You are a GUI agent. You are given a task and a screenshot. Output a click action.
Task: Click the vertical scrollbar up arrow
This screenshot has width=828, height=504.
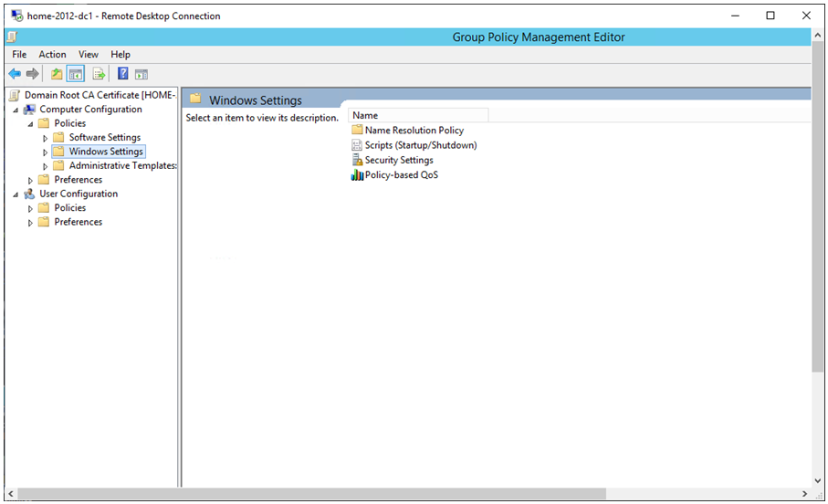coord(817,36)
